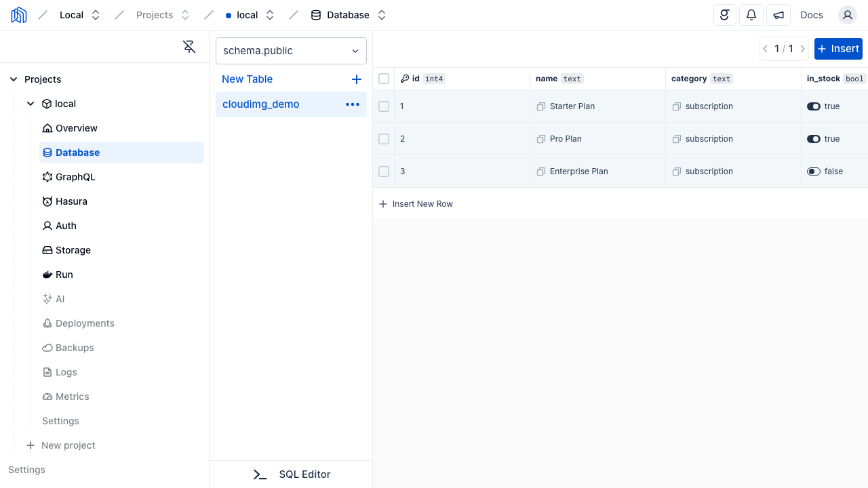Check the row 1 Starter Plan checkbox
This screenshot has height=488, width=868.
tap(384, 106)
